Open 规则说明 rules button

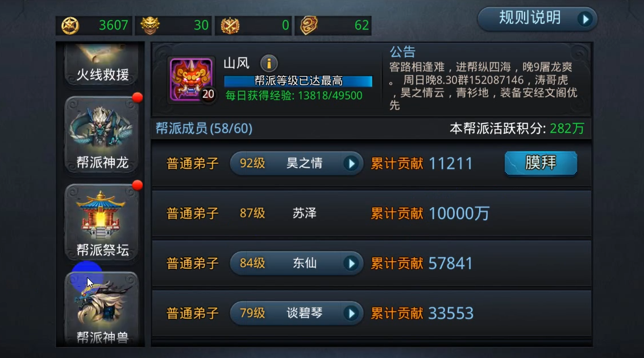coord(537,19)
